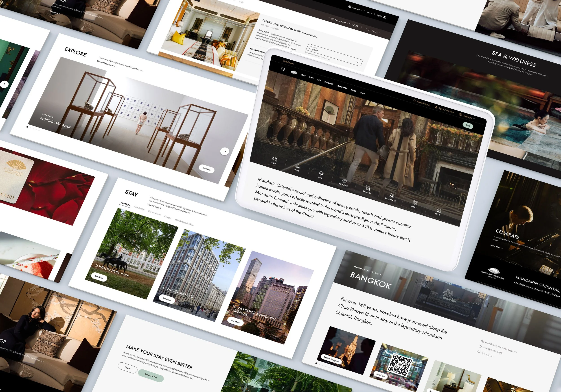
Task: Click the user icon beside Sign In/Join Now
Action: coord(436,107)
